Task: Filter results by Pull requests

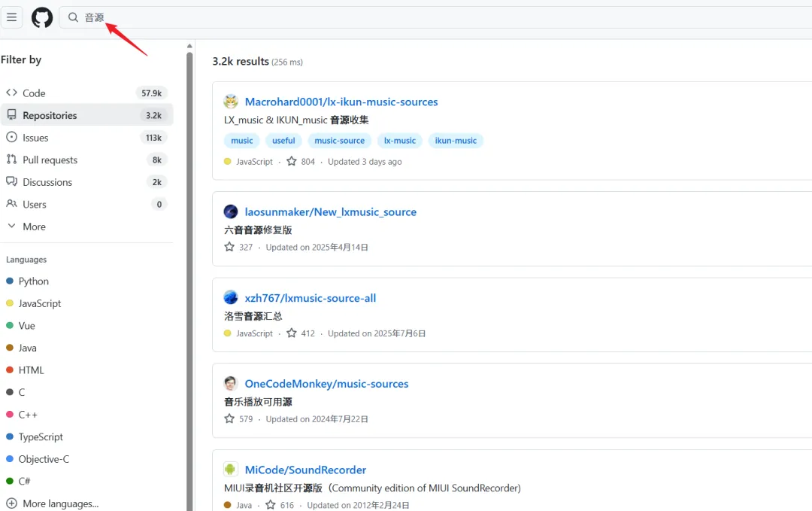Action: pos(86,160)
